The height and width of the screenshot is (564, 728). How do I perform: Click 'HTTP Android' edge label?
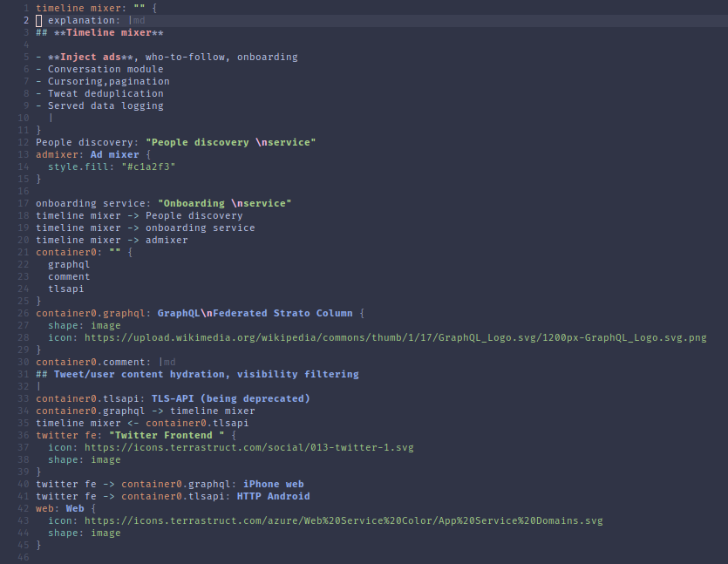[x=274, y=496]
